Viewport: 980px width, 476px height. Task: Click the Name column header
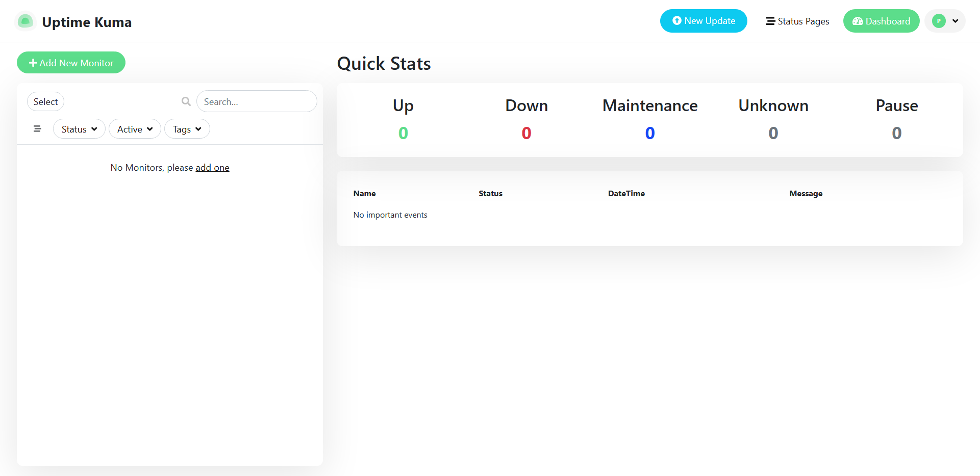click(364, 194)
